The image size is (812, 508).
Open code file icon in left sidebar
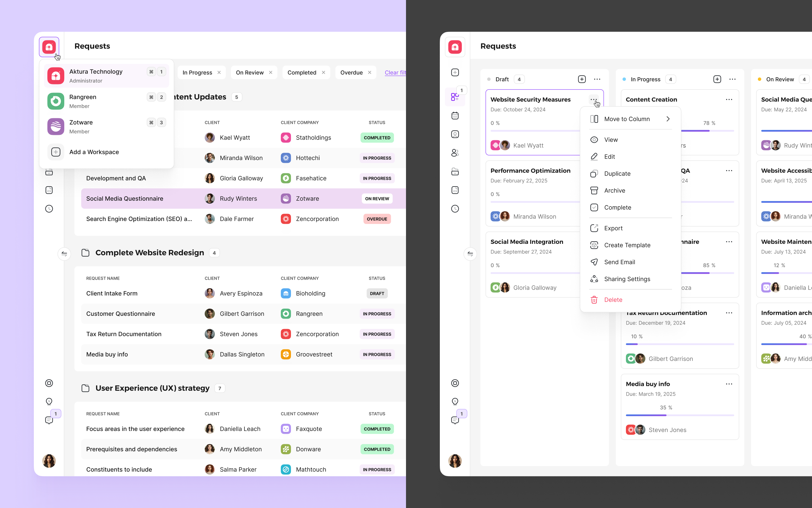coord(49,190)
